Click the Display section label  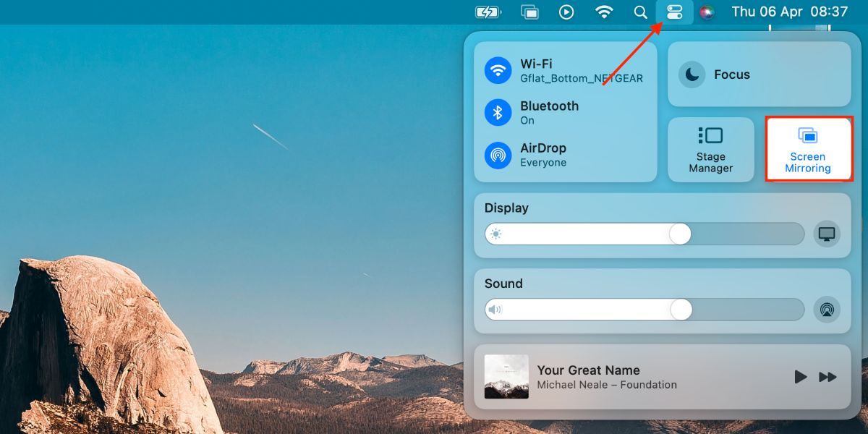tap(506, 208)
